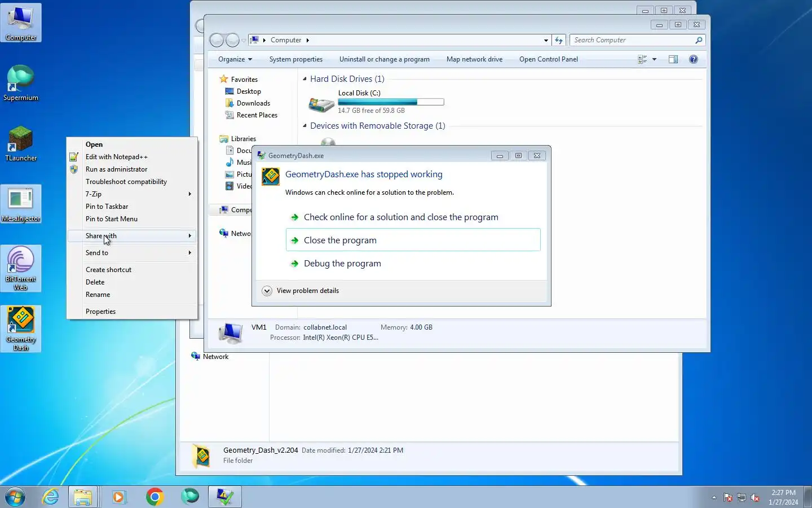
Task: Click the Explorer back navigation button
Action: [x=217, y=40]
